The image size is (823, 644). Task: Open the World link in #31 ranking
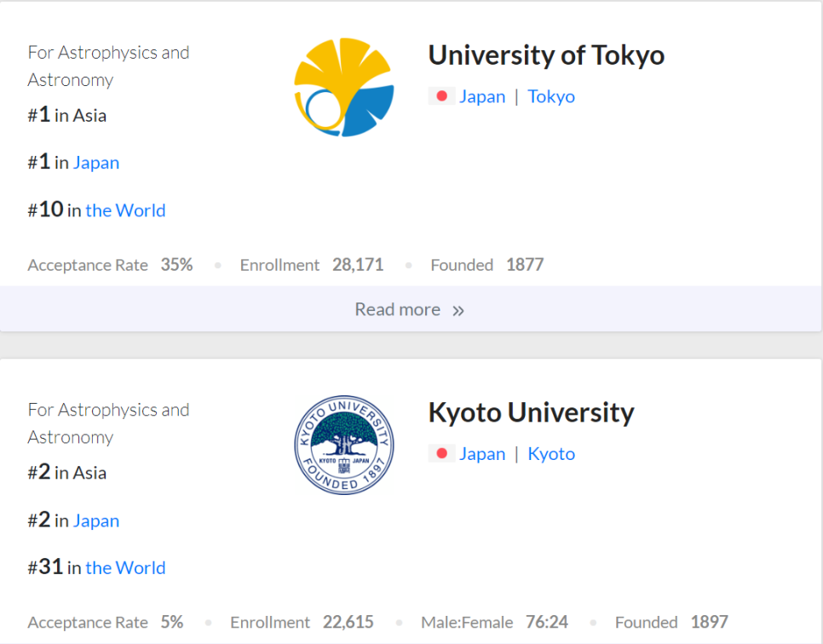125,568
